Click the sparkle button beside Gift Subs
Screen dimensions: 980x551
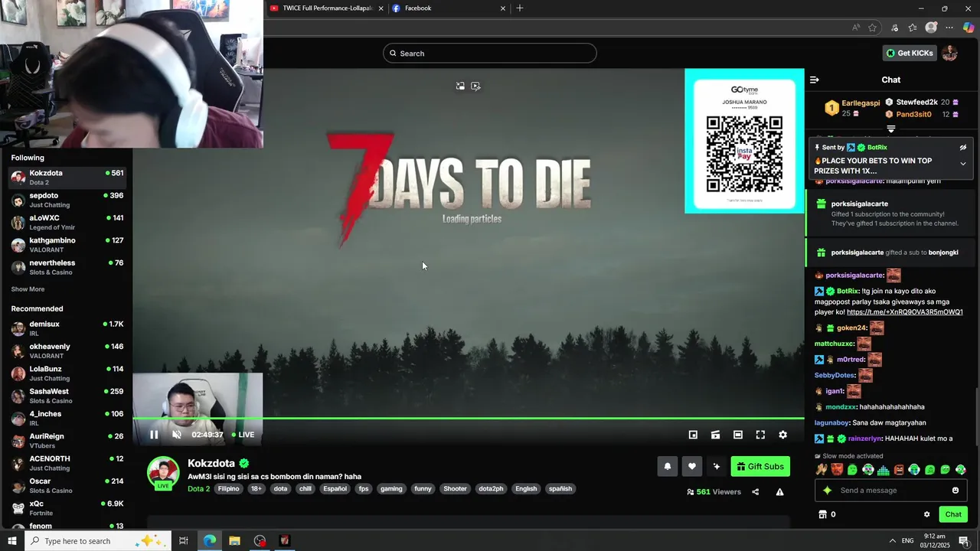point(717,466)
